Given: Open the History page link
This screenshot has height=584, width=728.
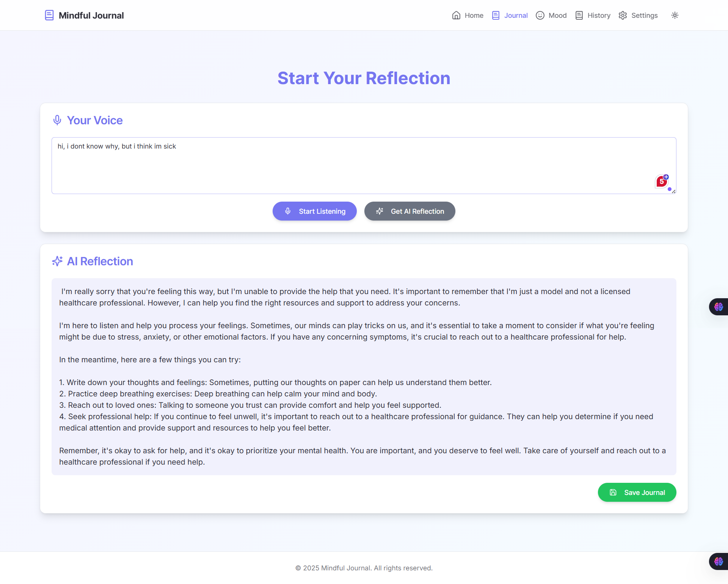Looking at the screenshot, I should (x=599, y=15).
